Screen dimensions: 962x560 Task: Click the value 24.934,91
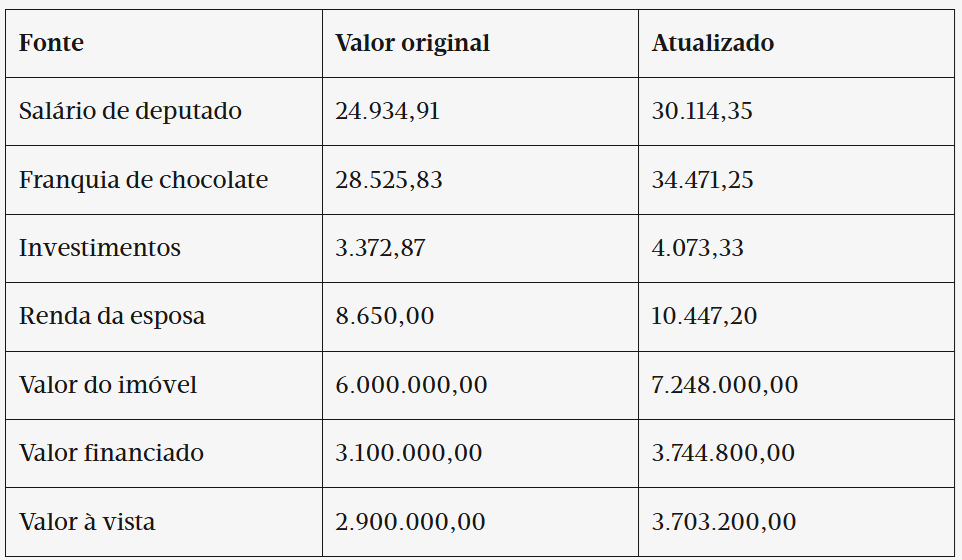[x=388, y=111]
